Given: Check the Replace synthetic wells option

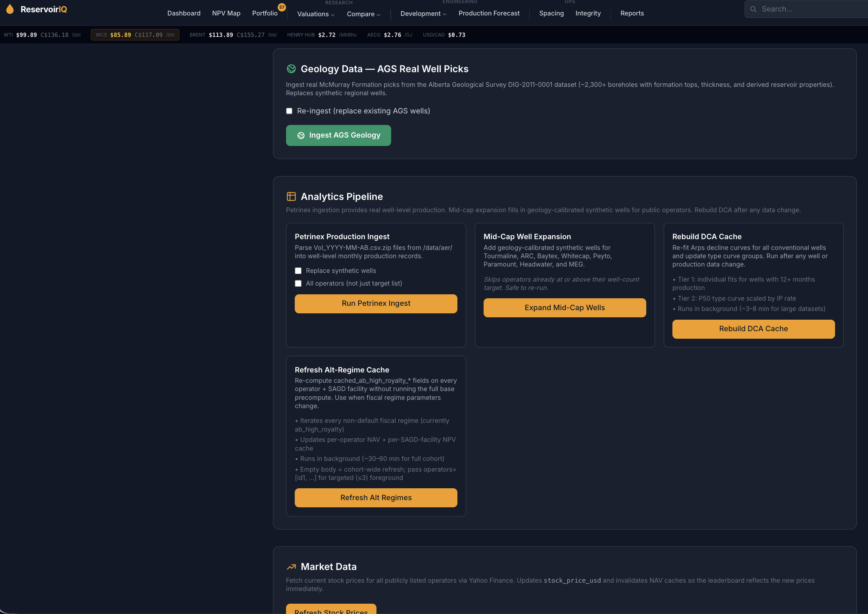Looking at the screenshot, I should click(x=298, y=271).
